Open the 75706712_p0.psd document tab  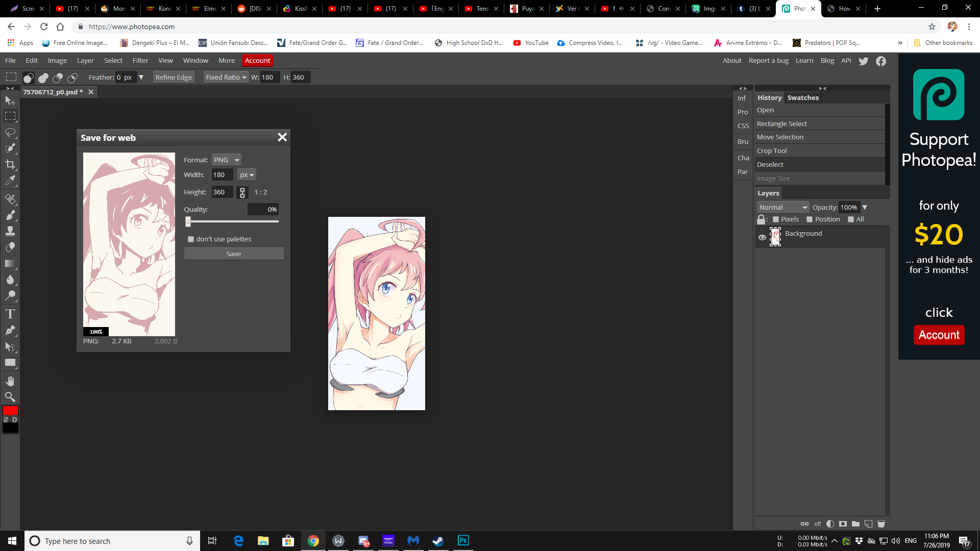[53, 92]
